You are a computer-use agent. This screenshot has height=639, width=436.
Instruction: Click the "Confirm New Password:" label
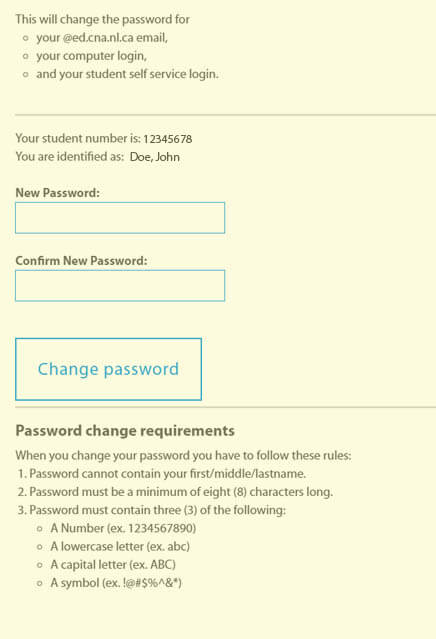(x=81, y=261)
